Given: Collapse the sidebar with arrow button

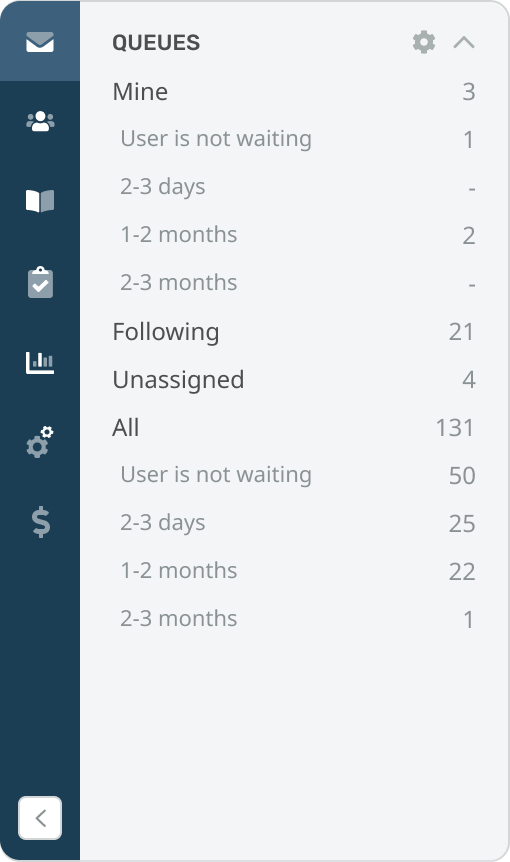Looking at the screenshot, I should [x=40, y=818].
